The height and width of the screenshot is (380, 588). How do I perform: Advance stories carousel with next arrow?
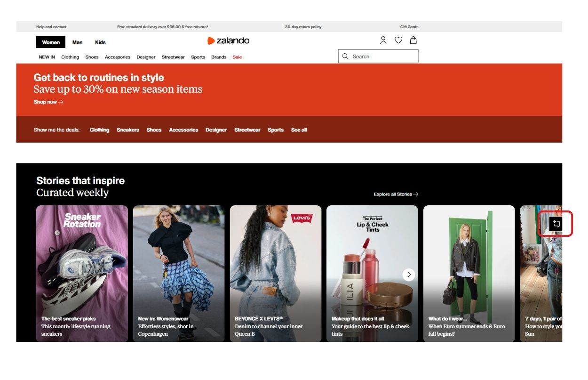[409, 275]
